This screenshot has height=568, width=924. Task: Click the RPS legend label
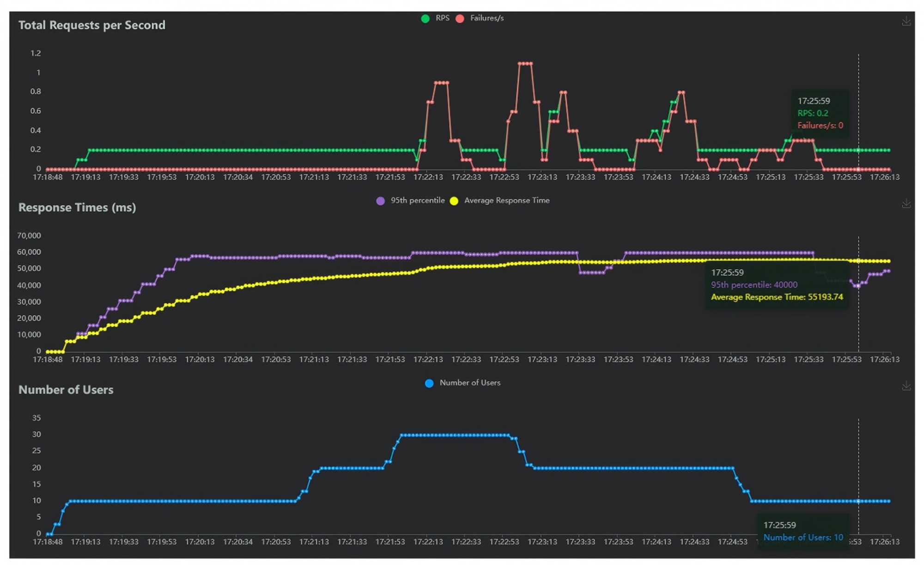tap(442, 18)
